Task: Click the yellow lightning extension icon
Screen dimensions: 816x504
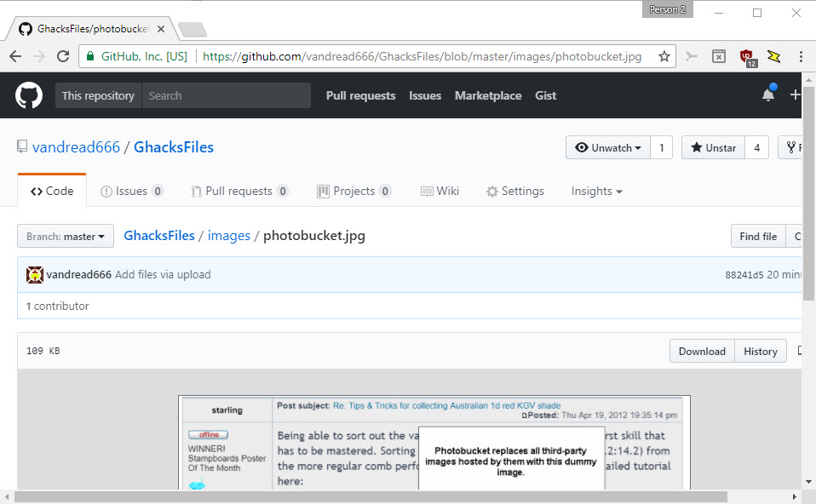Action: (774, 56)
